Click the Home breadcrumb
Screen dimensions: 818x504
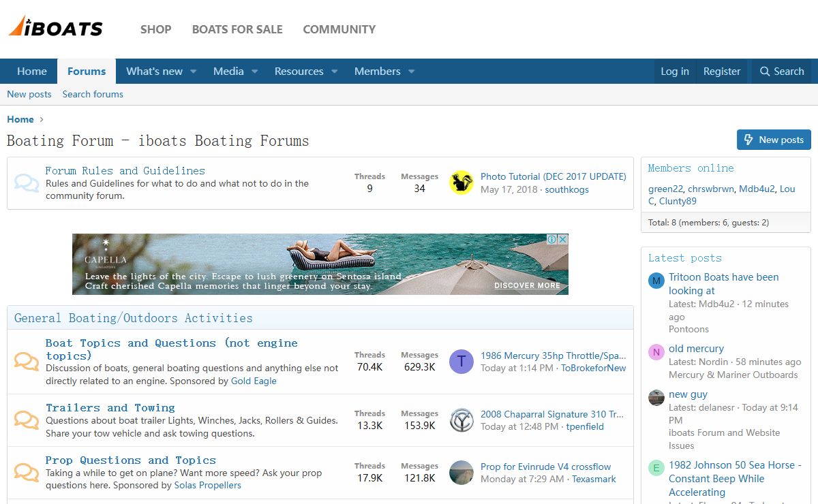click(x=20, y=119)
